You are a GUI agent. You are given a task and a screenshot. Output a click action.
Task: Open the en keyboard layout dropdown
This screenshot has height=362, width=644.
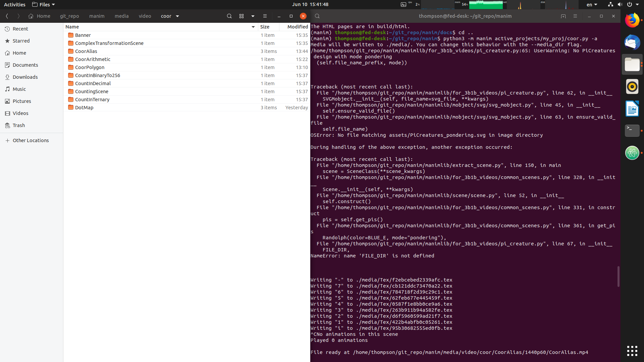pyautogui.click(x=592, y=4)
